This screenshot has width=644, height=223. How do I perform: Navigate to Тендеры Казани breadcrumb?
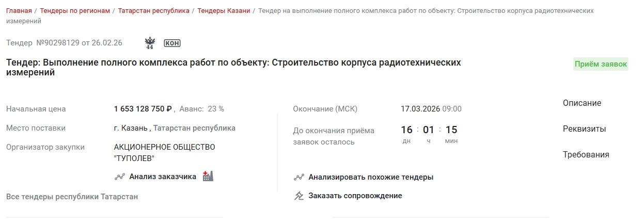coord(224,10)
